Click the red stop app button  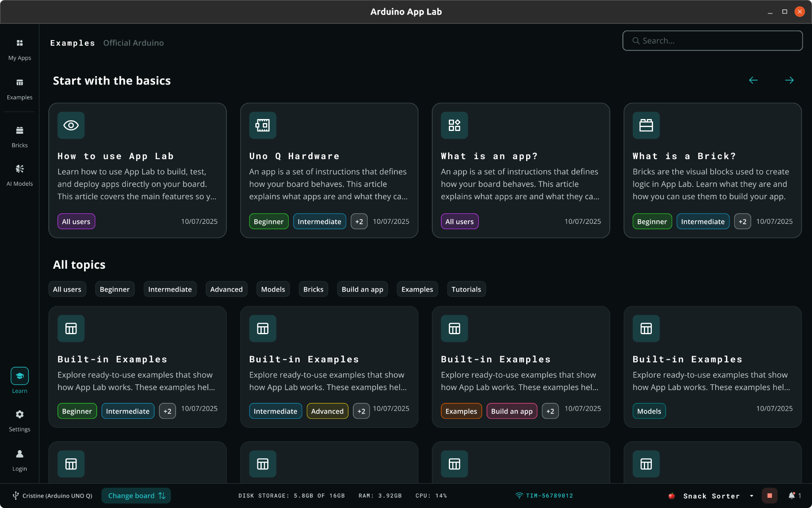[769, 496]
